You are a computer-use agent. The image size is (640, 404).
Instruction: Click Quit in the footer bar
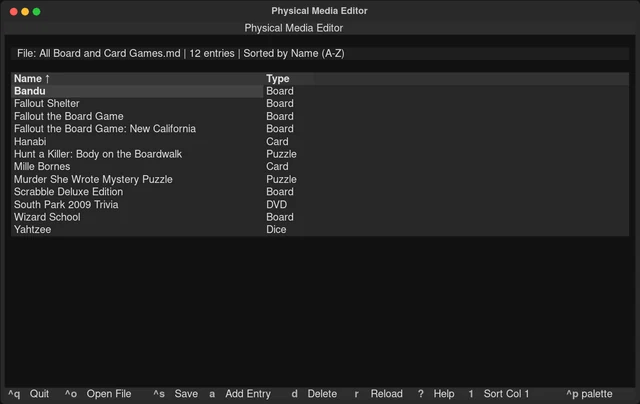click(39, 394)
